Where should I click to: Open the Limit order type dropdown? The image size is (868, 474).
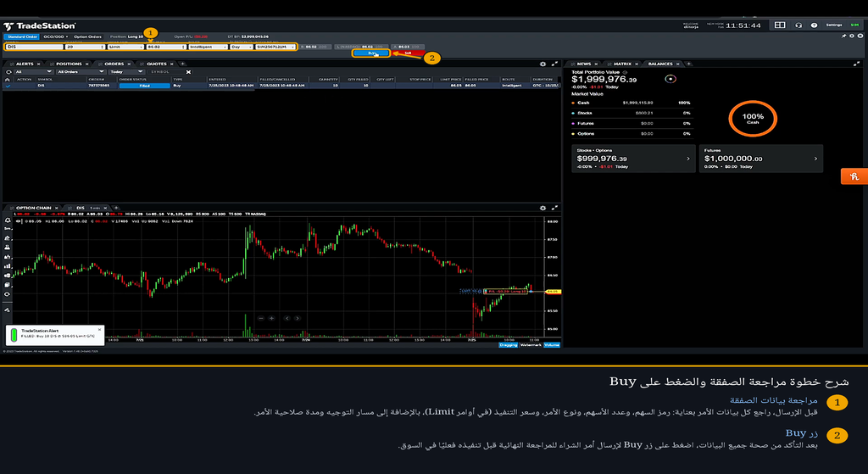125,47
